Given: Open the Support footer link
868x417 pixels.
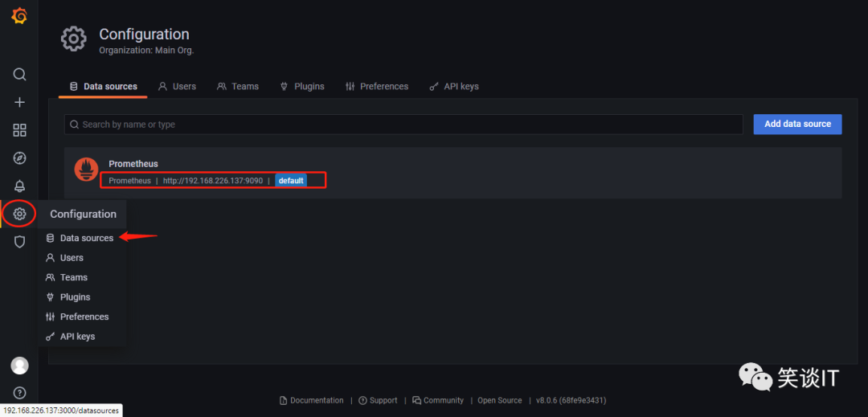Looking at the screenshot, I should [378, 400].
